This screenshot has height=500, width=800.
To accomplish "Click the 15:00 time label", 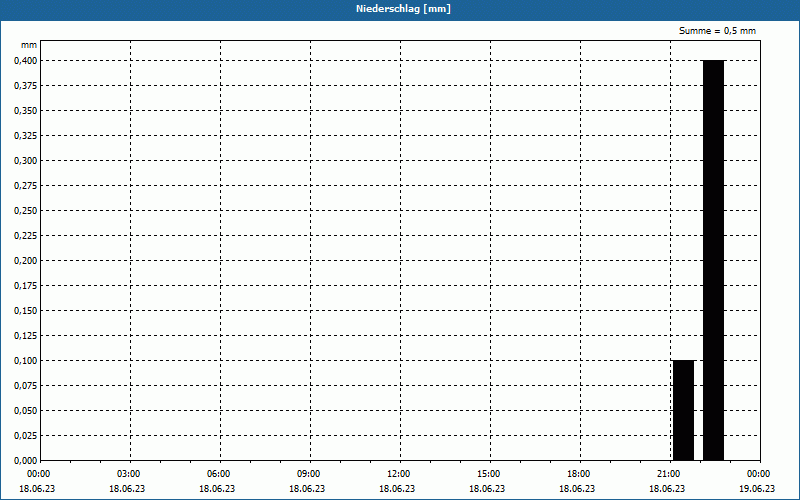I will (x=489, y=474).
